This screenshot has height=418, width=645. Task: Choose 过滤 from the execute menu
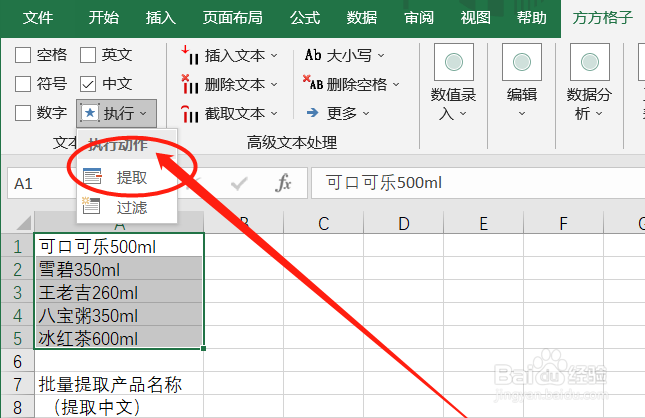tap(127, 207)
